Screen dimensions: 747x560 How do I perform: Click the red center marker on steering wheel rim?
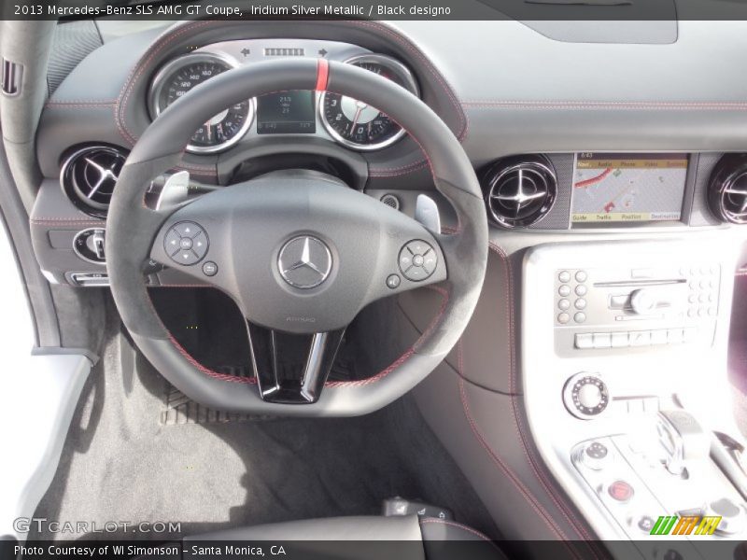coord(322,75)
